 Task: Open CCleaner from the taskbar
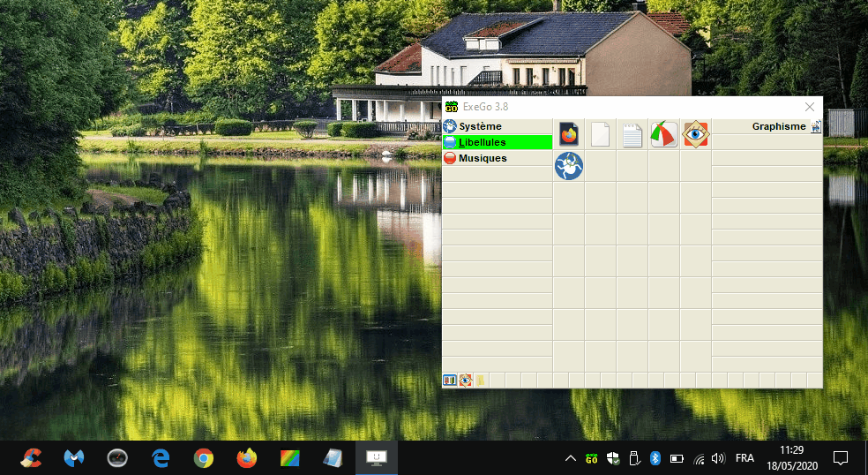pos(31,458)
